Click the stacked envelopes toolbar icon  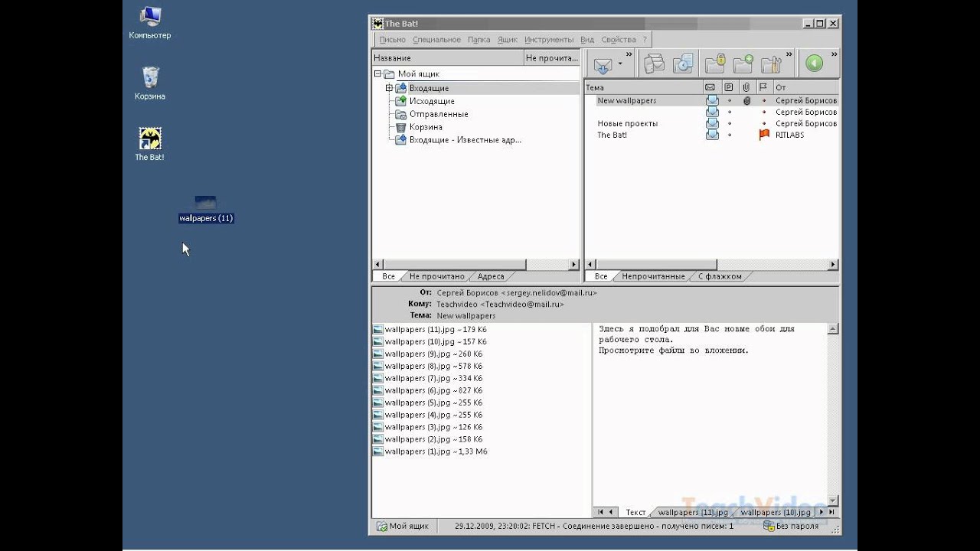click(x=654, y=64)
